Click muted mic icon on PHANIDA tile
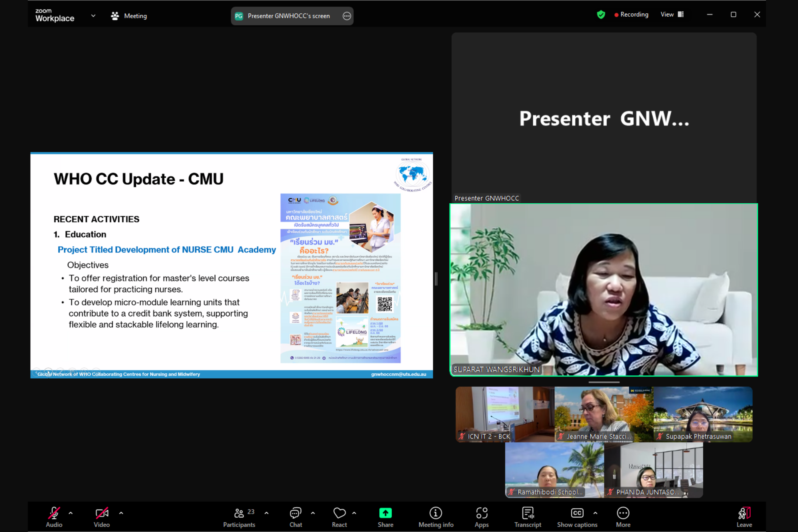Viewport: 798px width, 532px height. (610, 492)
